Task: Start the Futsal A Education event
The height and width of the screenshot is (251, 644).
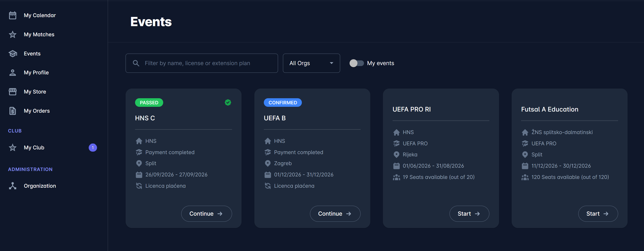Action: [598, 213]
